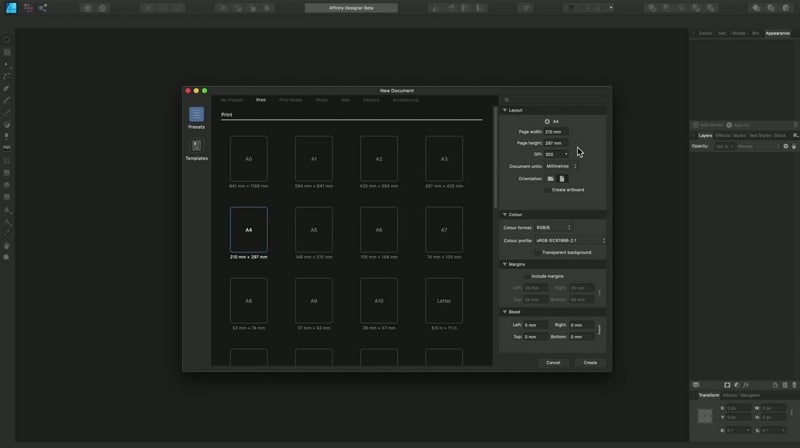The height and width of the screenshot is (448, 800).
Task: Click the adjustment layer circle icon
Action: [737, 385]
